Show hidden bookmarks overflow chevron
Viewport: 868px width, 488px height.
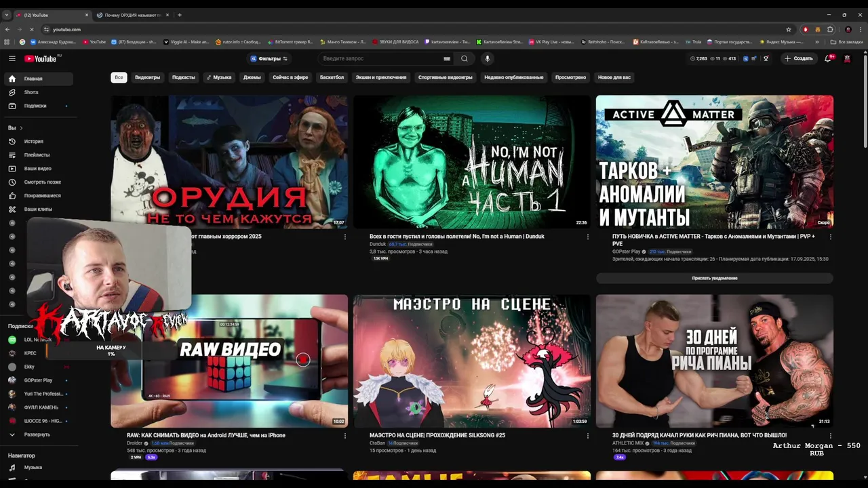(x=816, y=42)
